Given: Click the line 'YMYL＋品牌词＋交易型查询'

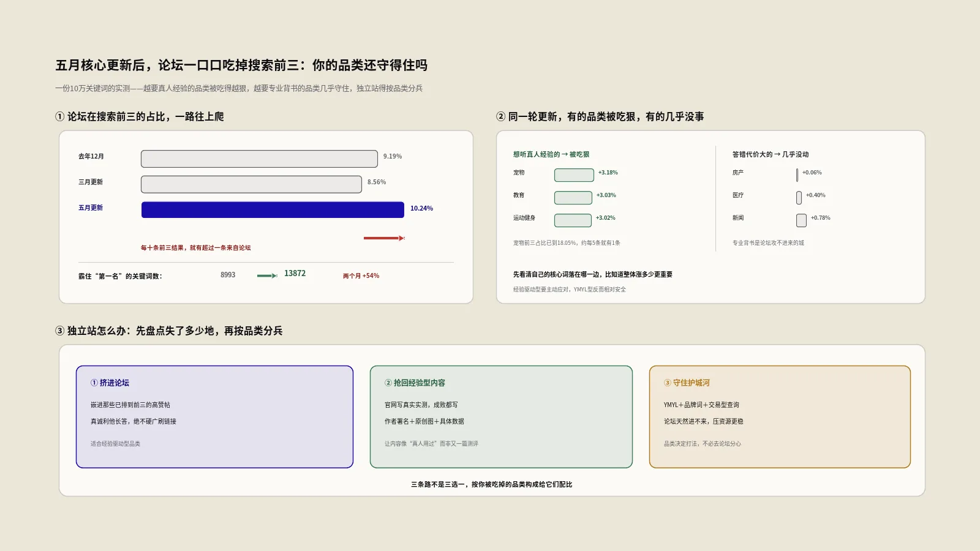Looking at the screenshot, I should [701, 405].
